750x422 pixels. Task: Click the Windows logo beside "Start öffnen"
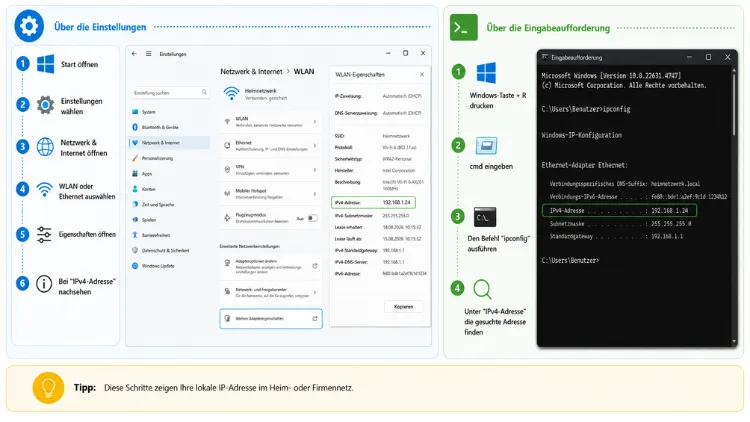(45, 64)
